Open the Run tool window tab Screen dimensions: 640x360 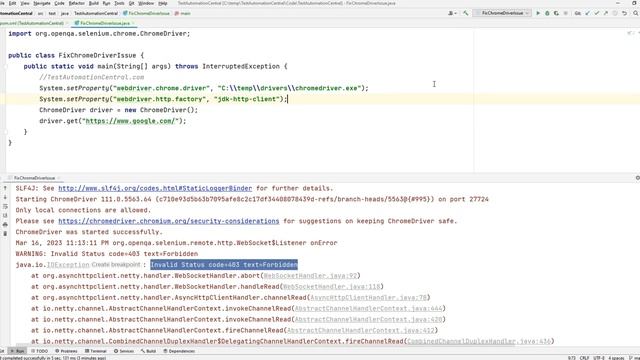coord(17,351)
